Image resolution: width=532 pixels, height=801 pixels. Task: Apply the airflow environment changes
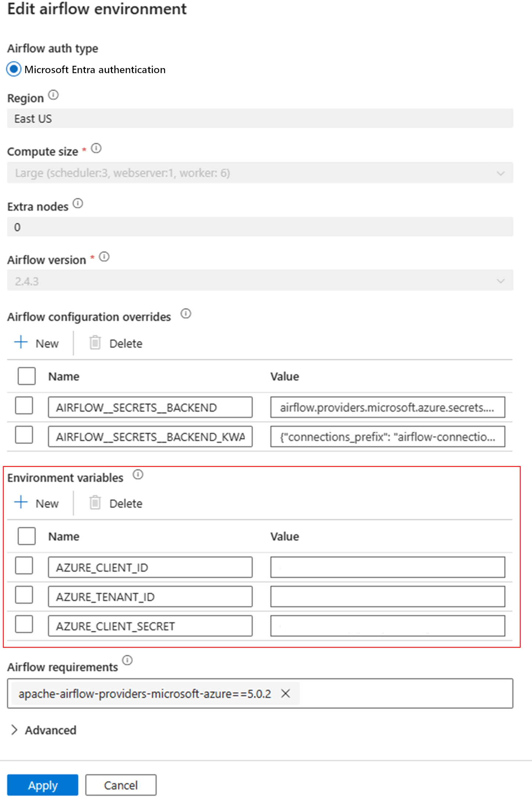click(42, 785)
